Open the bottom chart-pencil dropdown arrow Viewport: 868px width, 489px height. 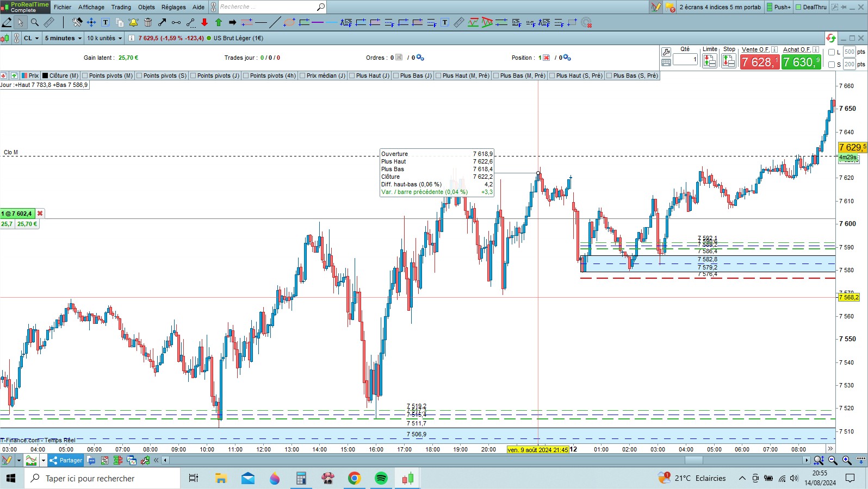pos(18,460)
